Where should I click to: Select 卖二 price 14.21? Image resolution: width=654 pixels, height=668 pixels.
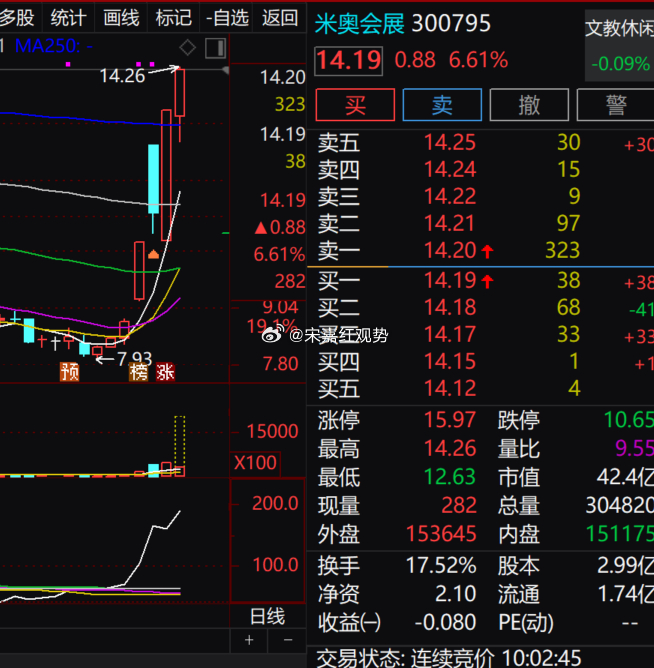tap(449, 223)
